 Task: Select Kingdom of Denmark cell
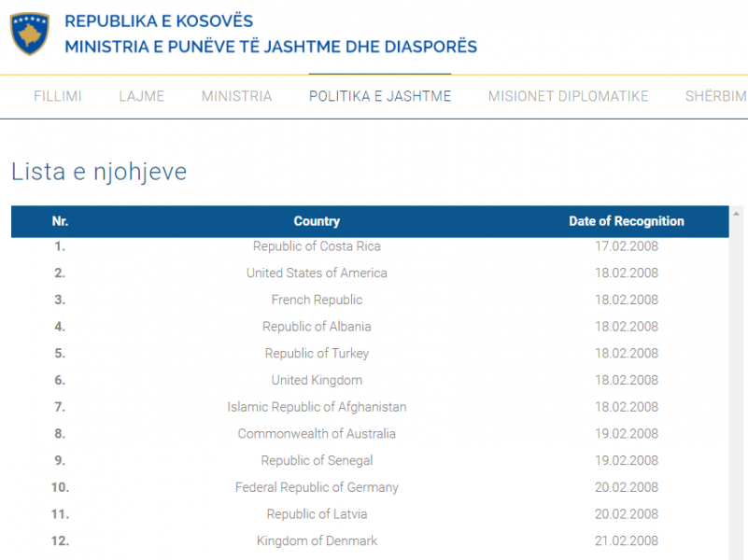(317, 541)
